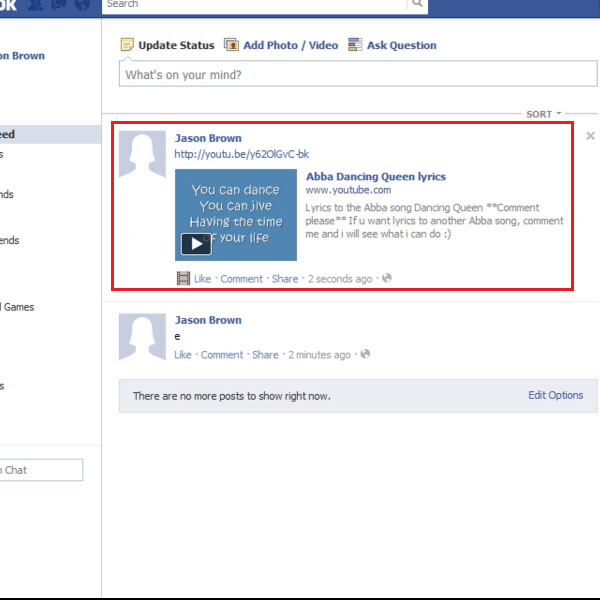600x600 pixels.
Task: Select the Update Status tab
Action: tap(176, 45)
